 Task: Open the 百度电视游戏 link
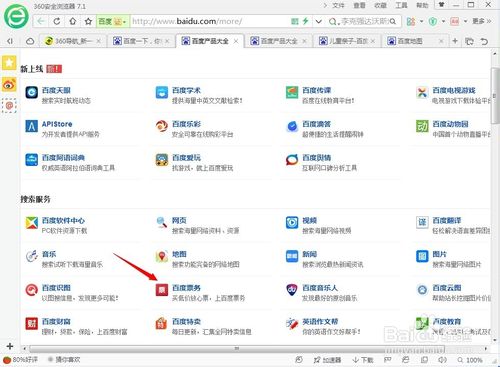(x=454, y=90)
